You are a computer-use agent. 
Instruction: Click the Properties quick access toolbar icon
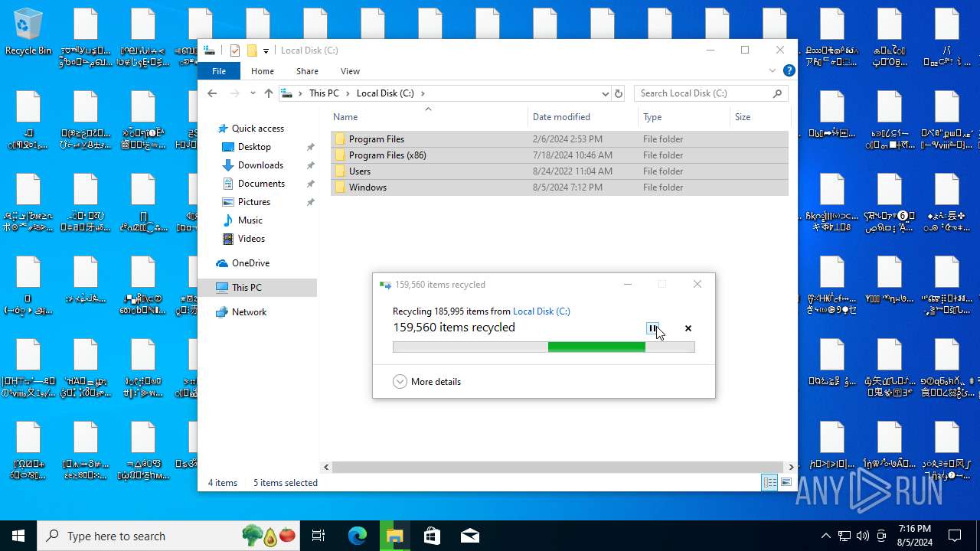[235, 51]
